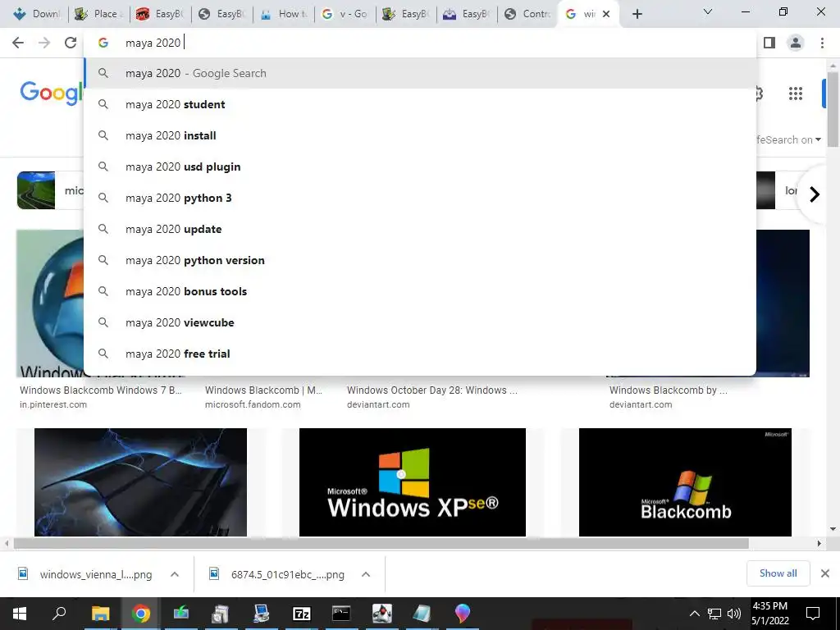Open the dark blue Windows flag thumbnail
This screenshot has width=840, height=630.
140,482
